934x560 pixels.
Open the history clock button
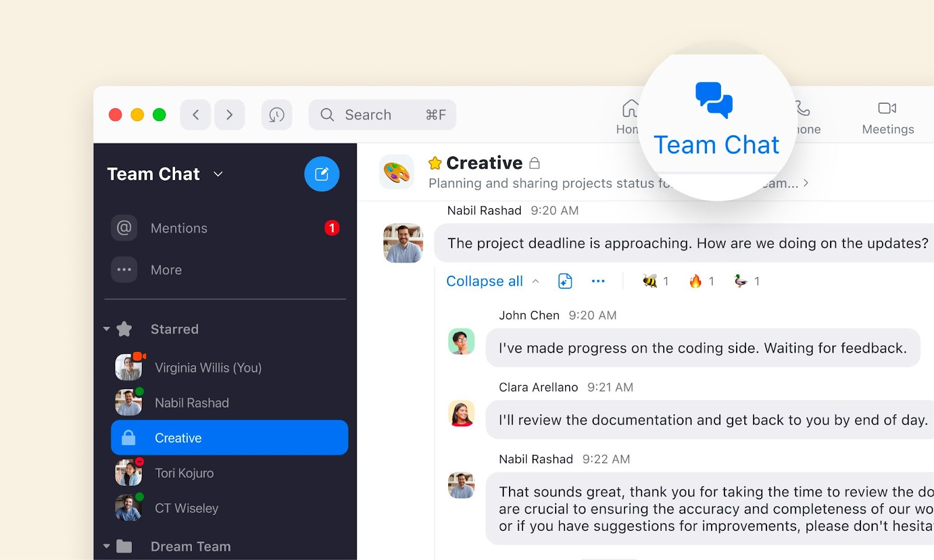(277, 114)
